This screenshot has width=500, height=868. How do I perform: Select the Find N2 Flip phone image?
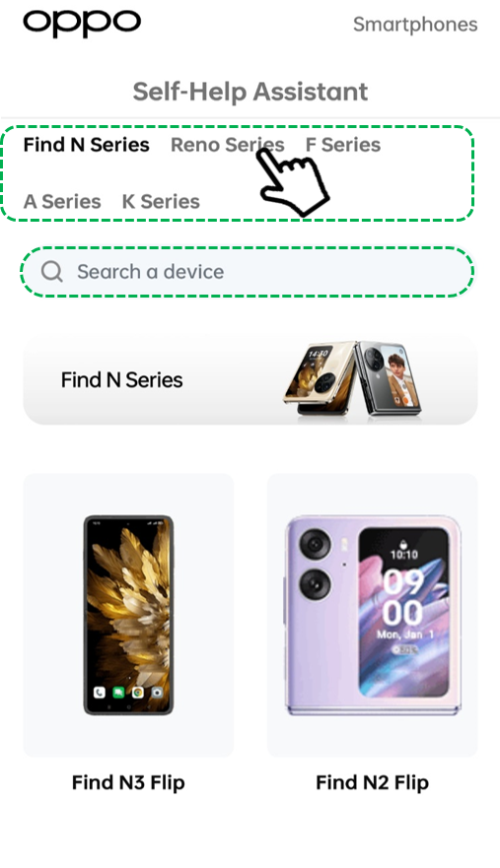(373, 615)
